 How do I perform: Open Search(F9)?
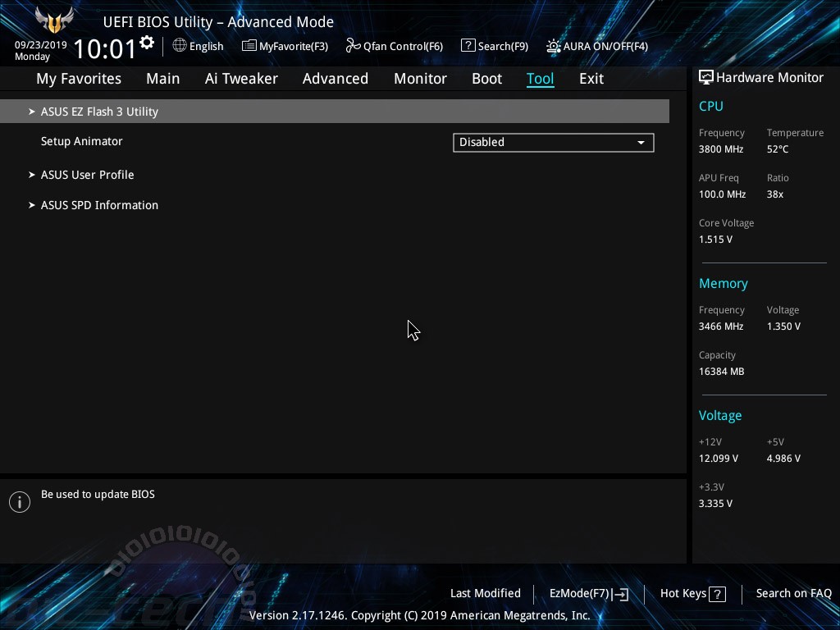(495, 46)
